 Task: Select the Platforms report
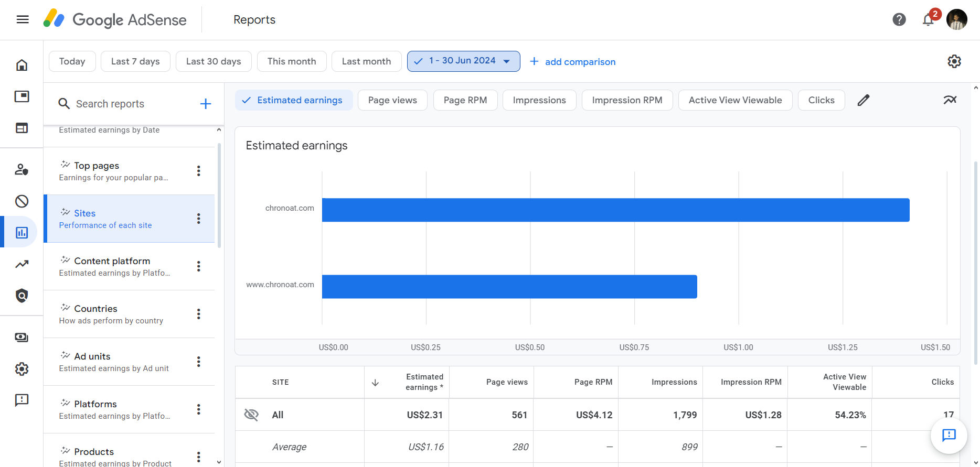(x=129, y=409)
